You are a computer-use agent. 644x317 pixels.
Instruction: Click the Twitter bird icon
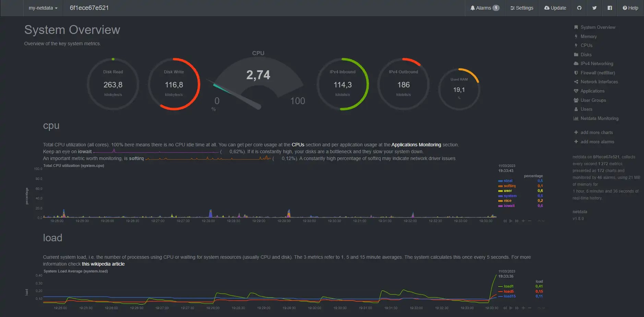pos(594,8)
